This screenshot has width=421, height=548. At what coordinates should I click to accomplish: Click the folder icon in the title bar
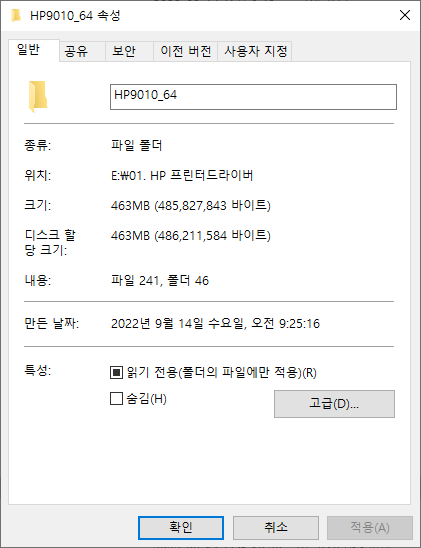tap(16, 15)
